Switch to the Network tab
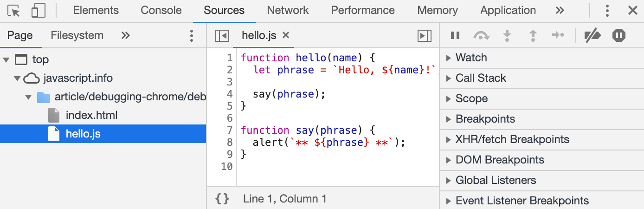Viewport: 644px width, 209px height. [x=288, y=10]
